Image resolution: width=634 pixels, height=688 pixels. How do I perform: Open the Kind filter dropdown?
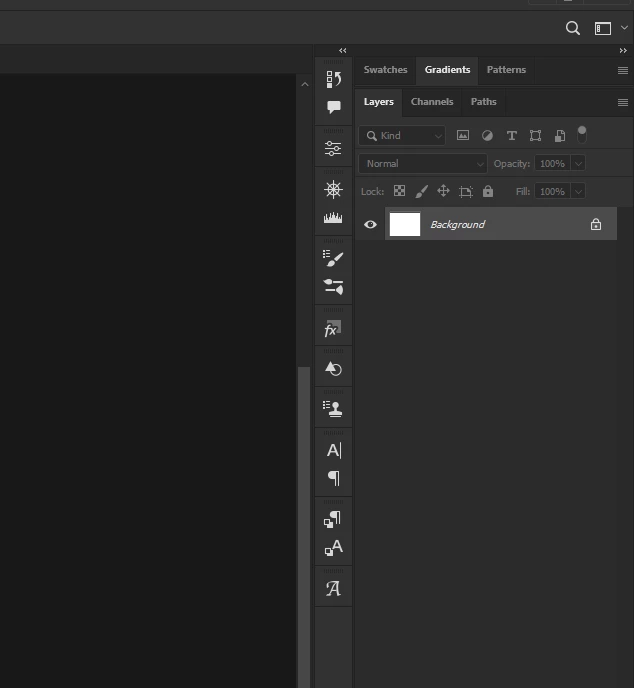pos(402,136)
